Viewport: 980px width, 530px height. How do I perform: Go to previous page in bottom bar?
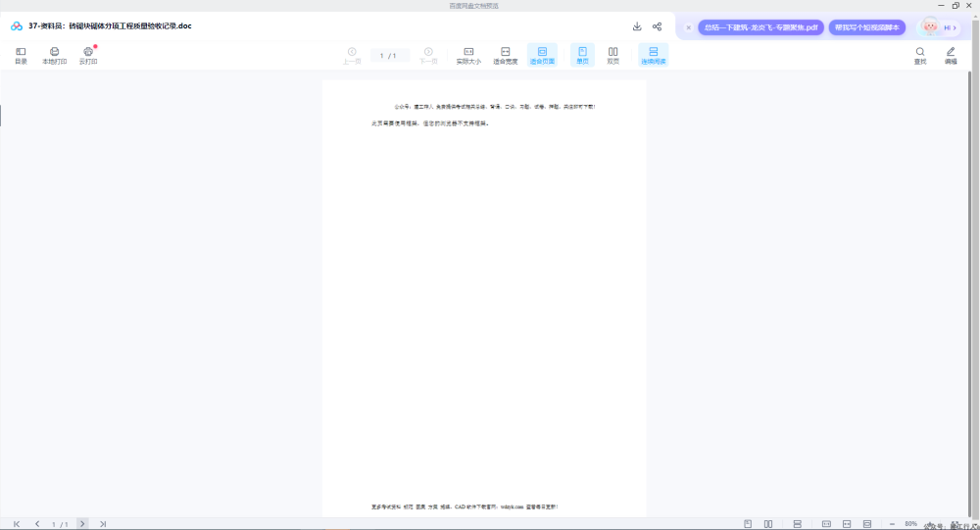click(37, 524)
